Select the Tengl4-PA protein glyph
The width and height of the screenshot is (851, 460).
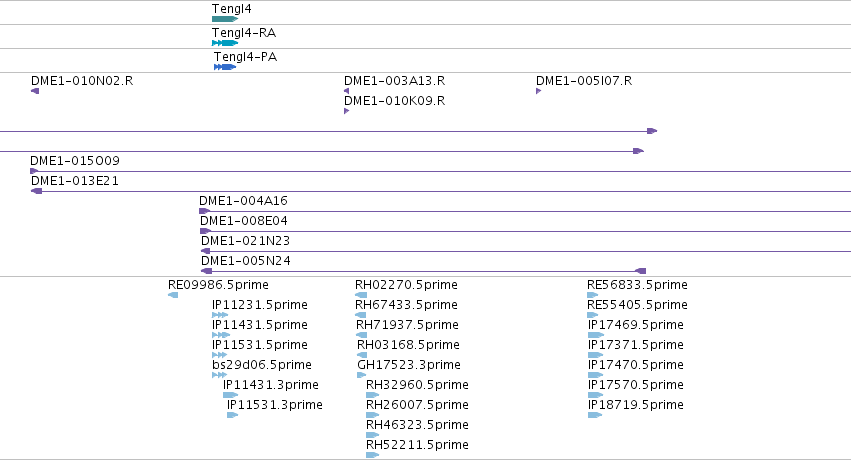225,67
